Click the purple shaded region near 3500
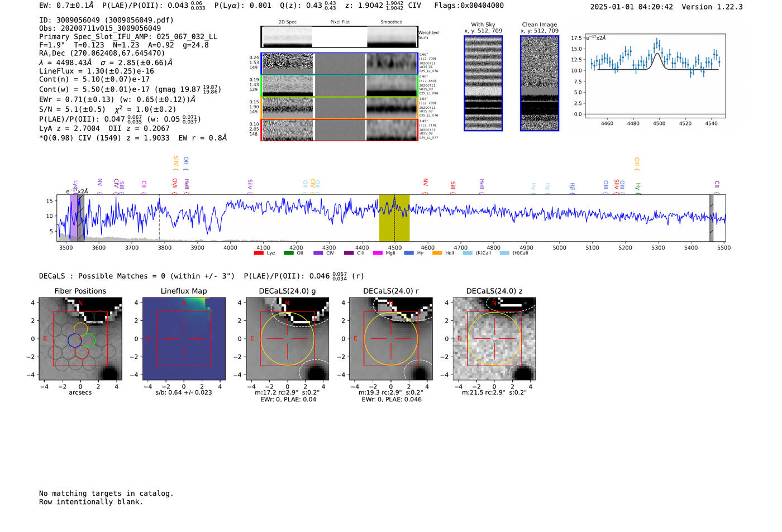Viewport: 782px width, 532px height. (74, 218)
